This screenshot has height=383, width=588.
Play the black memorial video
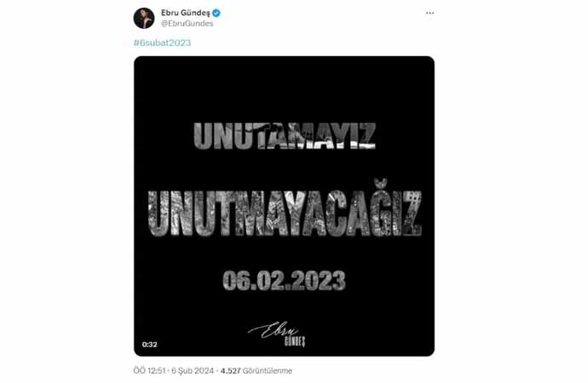click(285, 206)
